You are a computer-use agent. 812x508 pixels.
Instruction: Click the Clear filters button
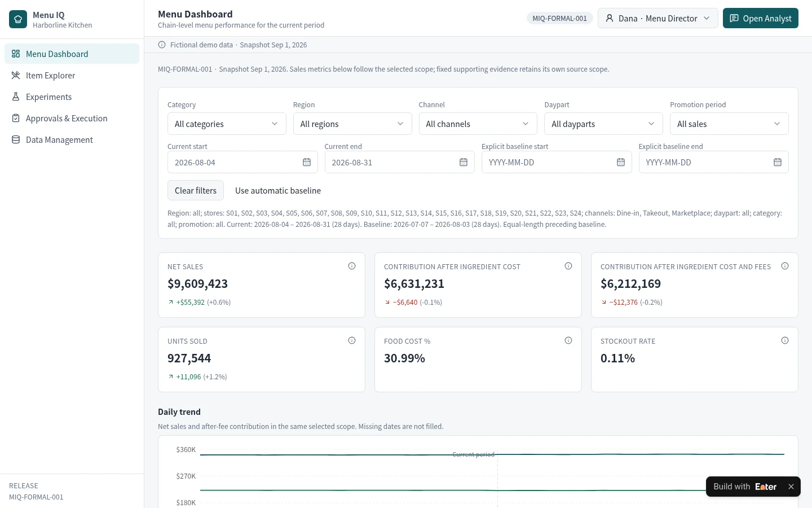[196, 190]
